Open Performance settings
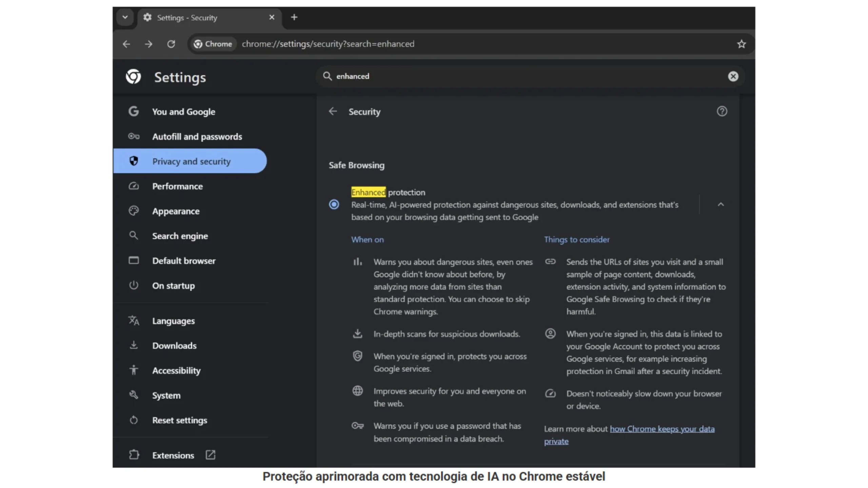868x488 pixels. (190, 186)
